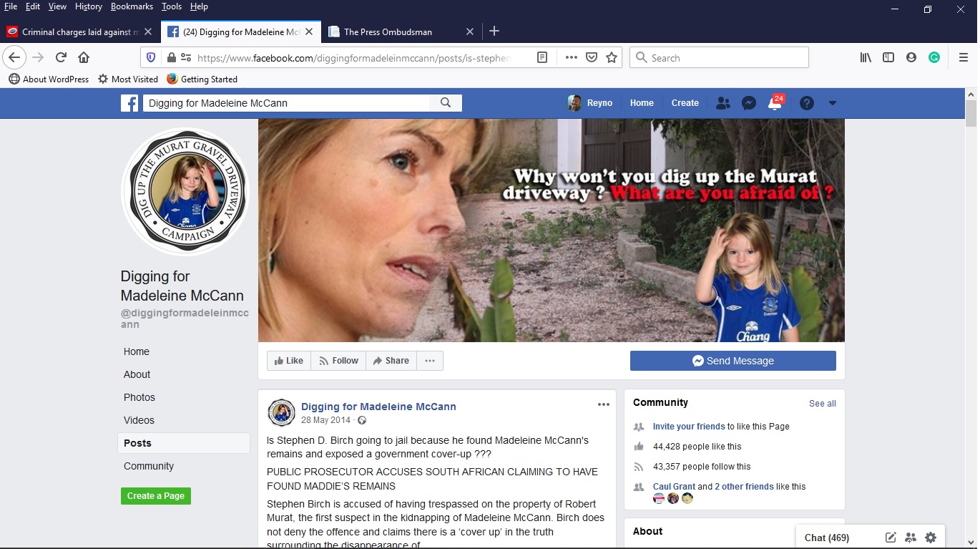Open post options three-dot menu
The height and width of the screenshot is (549, 980).
(x=604, y=404)
